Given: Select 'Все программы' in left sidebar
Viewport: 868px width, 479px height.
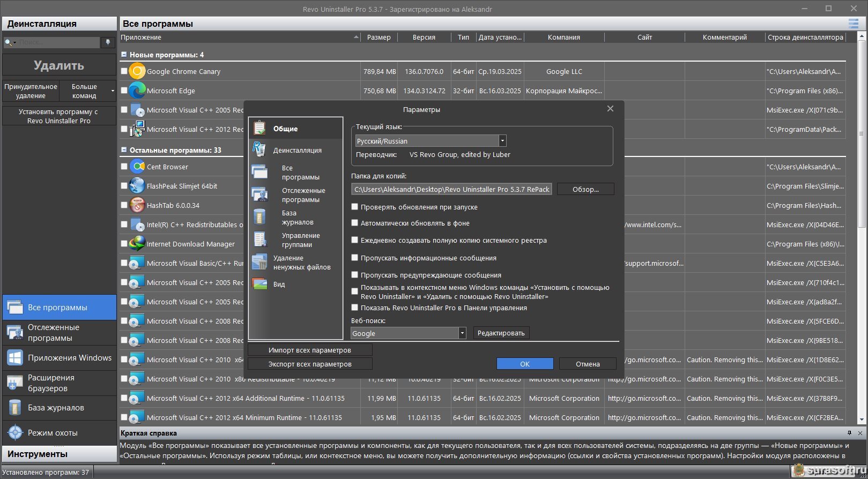Looking at the screenshot, I should coord(59,308).
